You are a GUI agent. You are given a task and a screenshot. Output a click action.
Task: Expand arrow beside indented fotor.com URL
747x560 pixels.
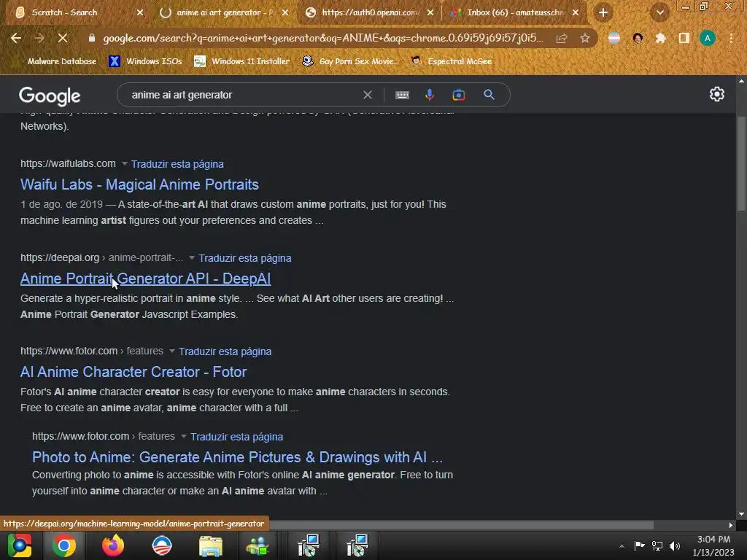184,436
